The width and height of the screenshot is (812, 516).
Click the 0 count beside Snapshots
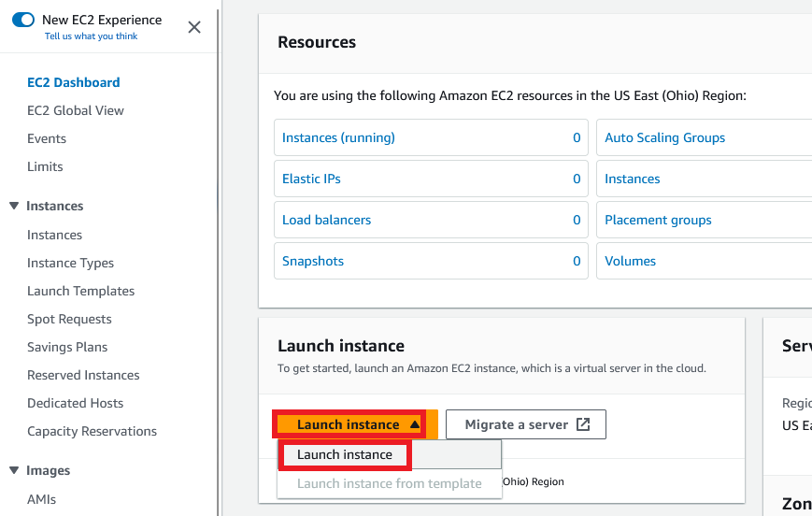[577, 261]
